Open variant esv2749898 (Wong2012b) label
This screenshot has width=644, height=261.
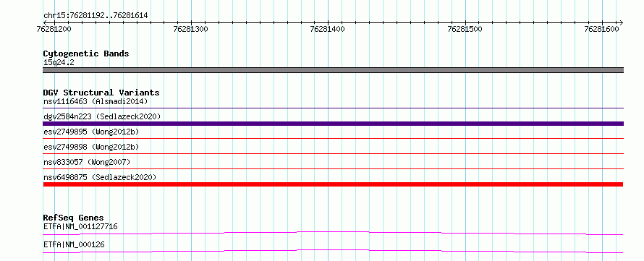pyautogui.click(x=91, y=147)
